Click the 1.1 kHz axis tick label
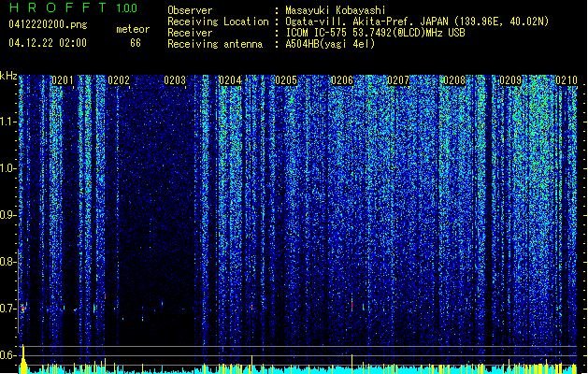Image resolution: width=588 pixels, height=374 pixels. coord(8,122)
